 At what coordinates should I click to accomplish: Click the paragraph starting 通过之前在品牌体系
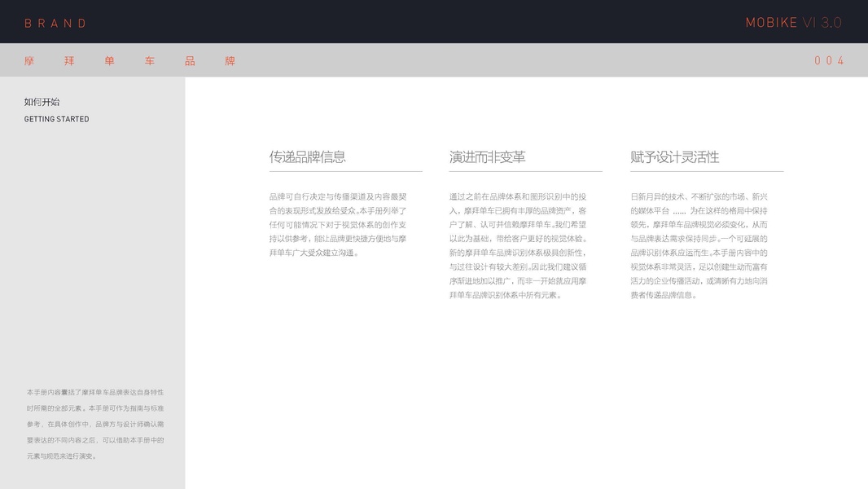pos(518,245)
